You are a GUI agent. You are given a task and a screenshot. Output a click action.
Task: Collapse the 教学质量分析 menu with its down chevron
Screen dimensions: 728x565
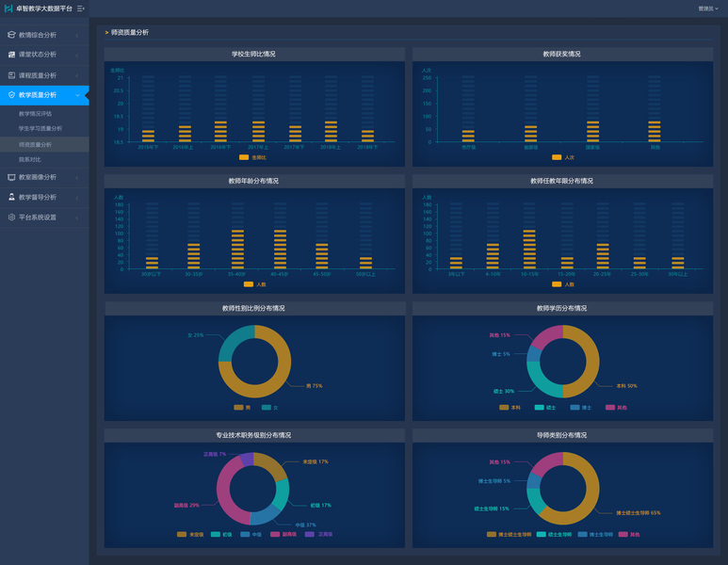(x=77, y=95)
